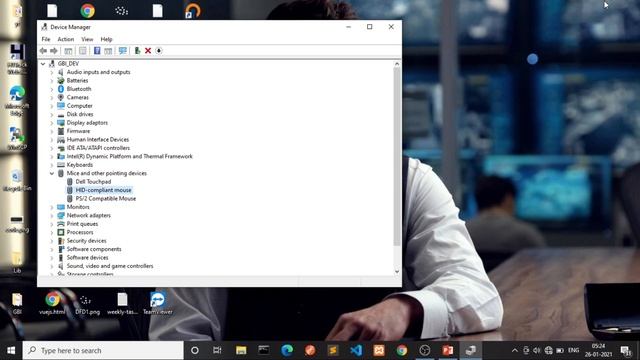The image size is (640, 360).
Task: Go back using the toolbar Back arrow
Action: (43, 51)
